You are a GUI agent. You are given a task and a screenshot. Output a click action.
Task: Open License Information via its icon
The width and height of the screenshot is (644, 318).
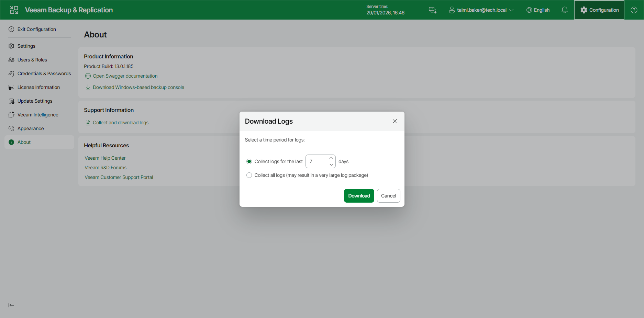point(11,87)
